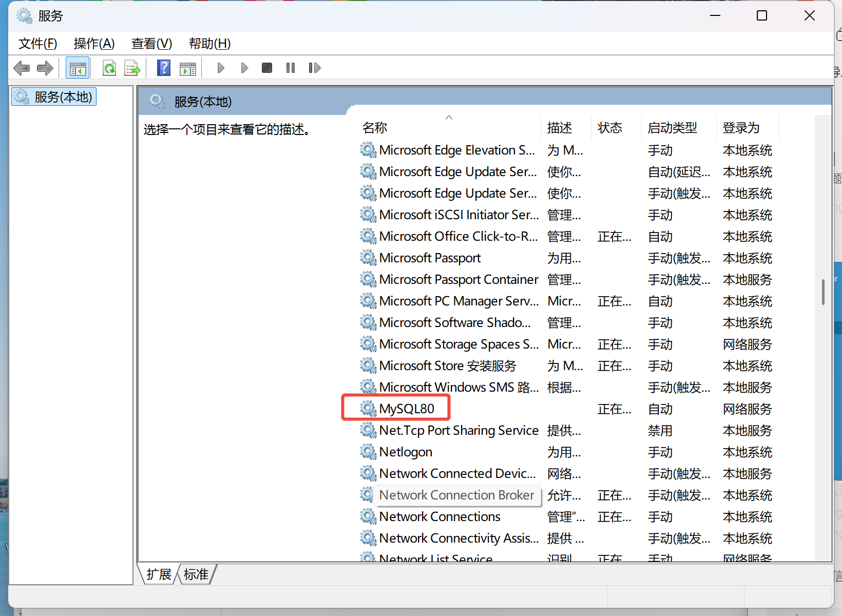Click the gear icon of Microsoft Store 安装服务
This screenshot has height=616, width=842.
pyautogui.click(x=368, y=365)
